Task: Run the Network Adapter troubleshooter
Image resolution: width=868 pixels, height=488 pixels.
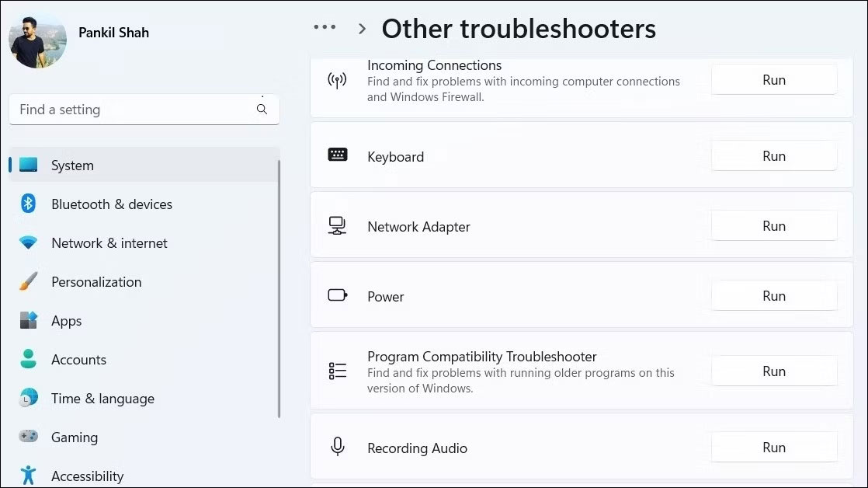Action: pyautogui.click(x=773, y=225)
